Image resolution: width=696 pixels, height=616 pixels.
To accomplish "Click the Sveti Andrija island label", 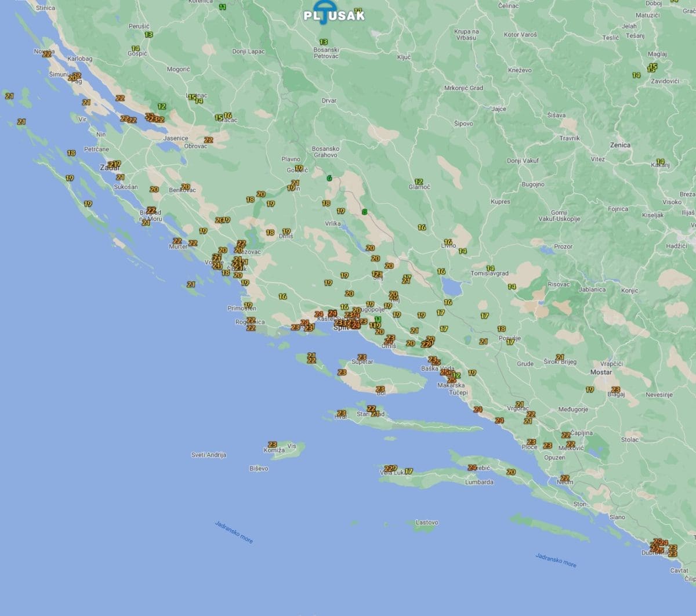I will [209, 455].
